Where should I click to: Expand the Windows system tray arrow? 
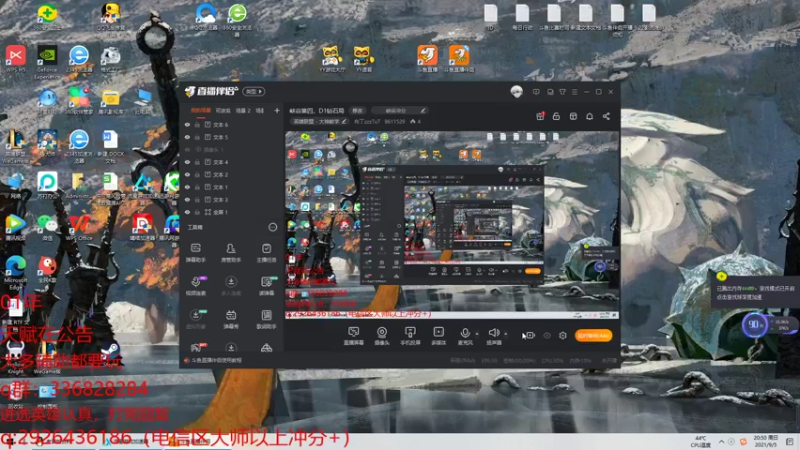point(721,441)
